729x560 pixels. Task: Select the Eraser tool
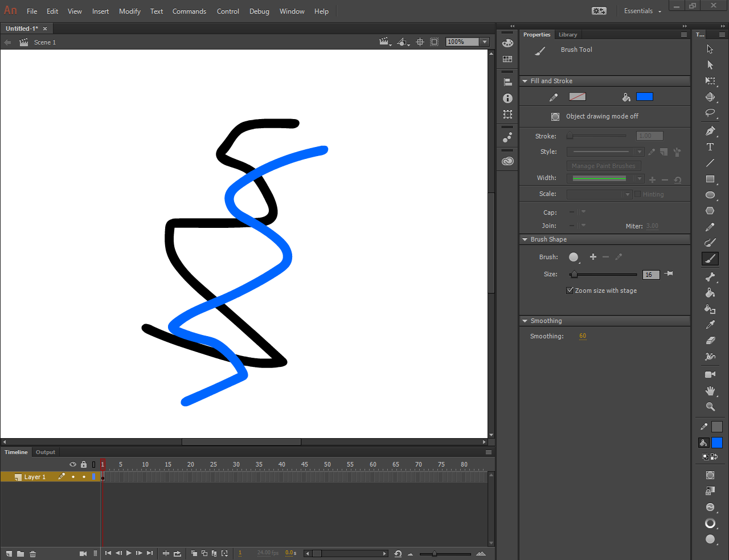[710, 341]
